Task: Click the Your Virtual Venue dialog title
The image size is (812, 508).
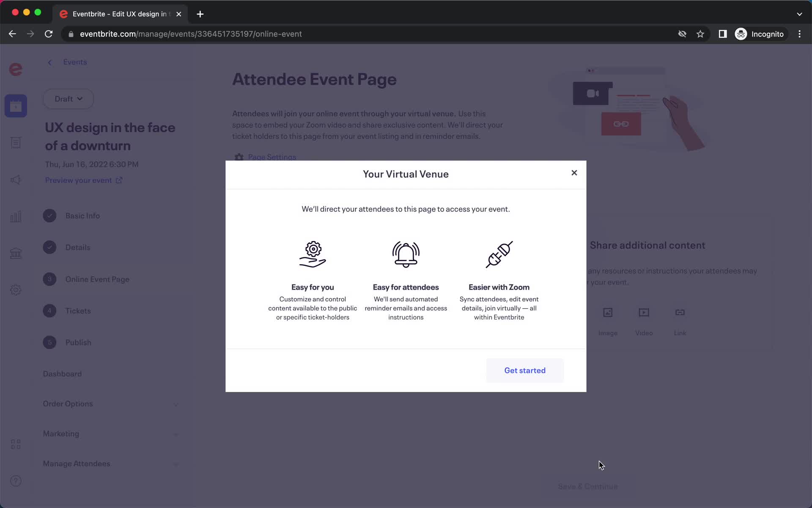Action: click(x=406, y=174)
